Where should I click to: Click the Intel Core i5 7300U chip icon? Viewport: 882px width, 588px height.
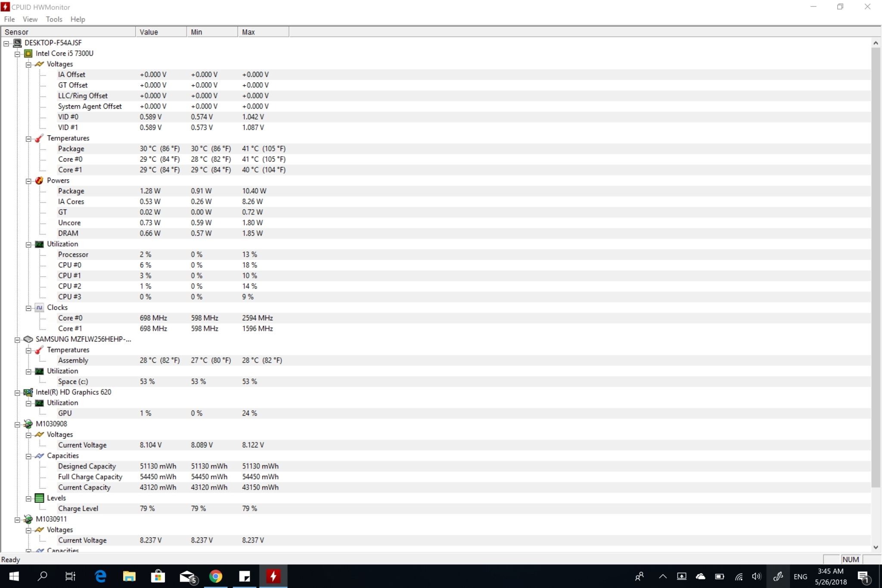click(x=28, y=53)
